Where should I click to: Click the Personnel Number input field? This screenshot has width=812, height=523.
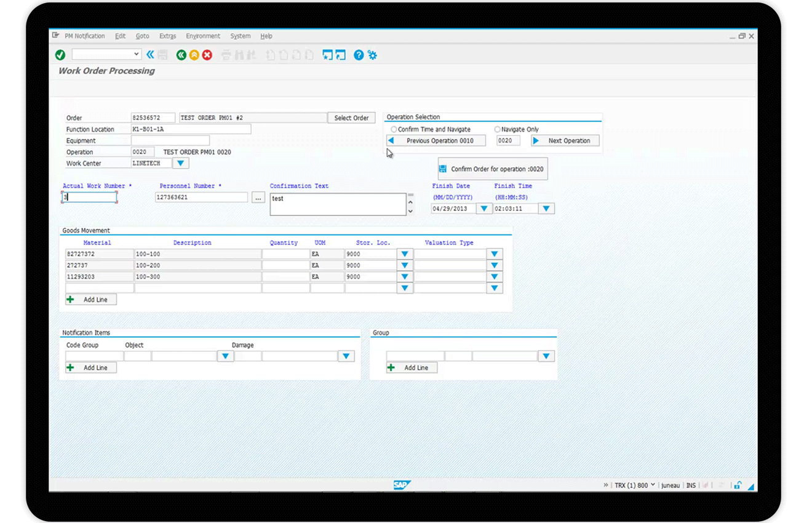point(201,198)
